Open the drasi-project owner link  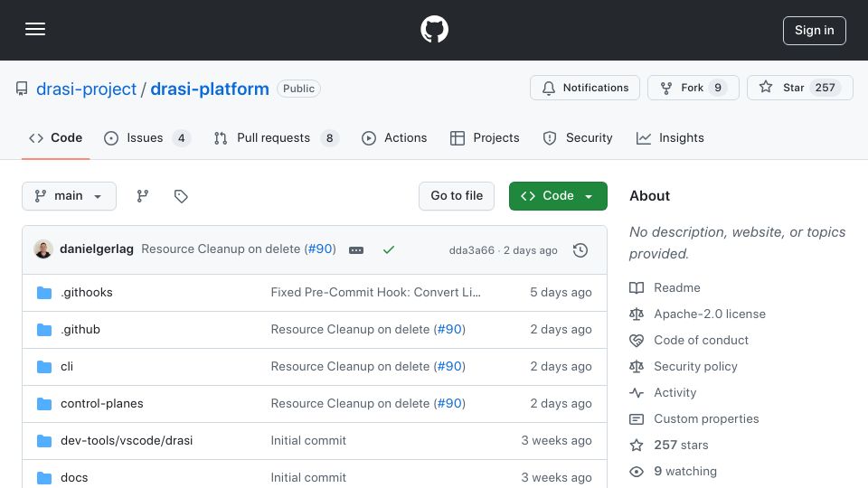(x=86, y=89)
